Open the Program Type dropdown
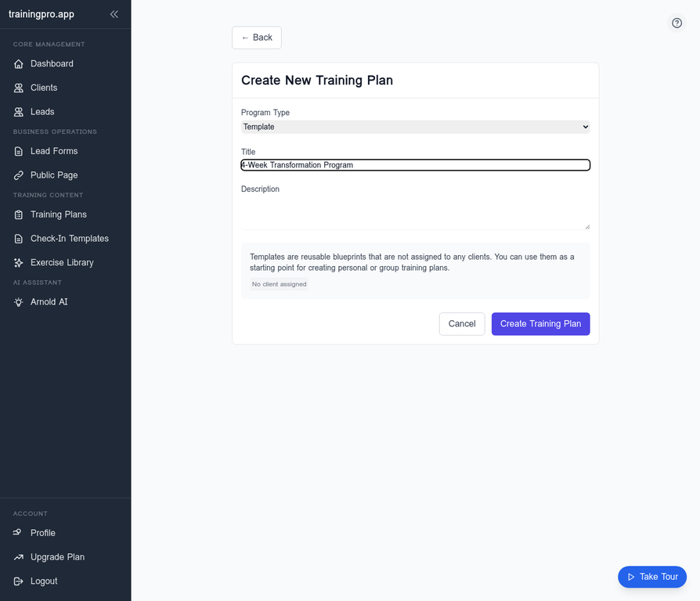700x601 pixels. (x=415, y=127)
